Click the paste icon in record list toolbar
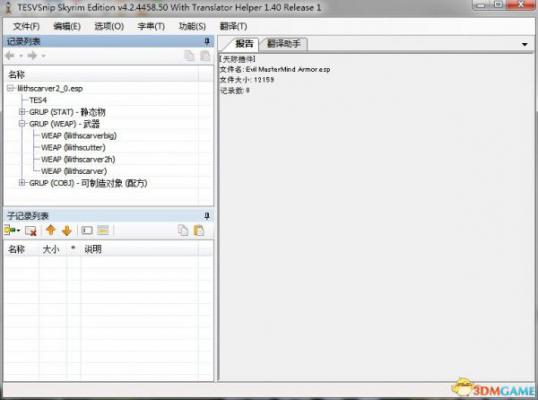538x400 pixels. 205,56
